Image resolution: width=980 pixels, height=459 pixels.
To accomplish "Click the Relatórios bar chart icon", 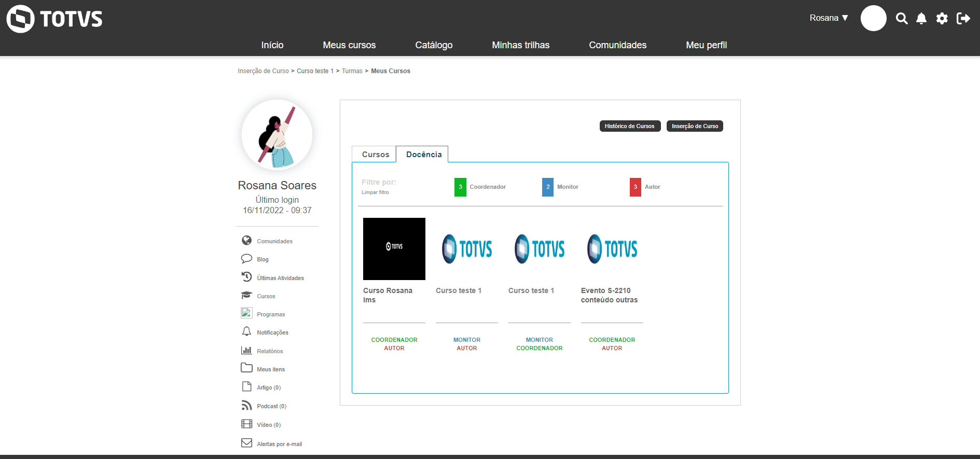I will coord(246,351).
